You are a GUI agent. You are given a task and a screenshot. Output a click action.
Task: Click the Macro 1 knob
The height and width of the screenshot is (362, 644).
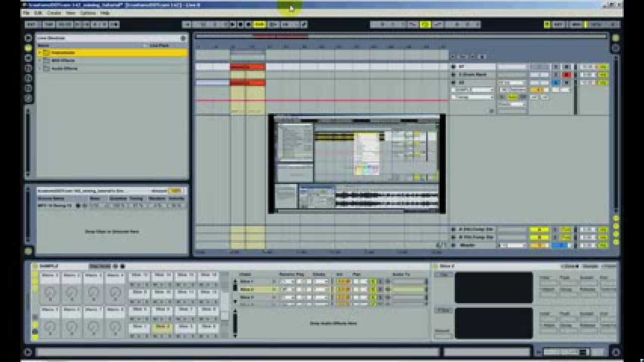click(x=49, y=292)
